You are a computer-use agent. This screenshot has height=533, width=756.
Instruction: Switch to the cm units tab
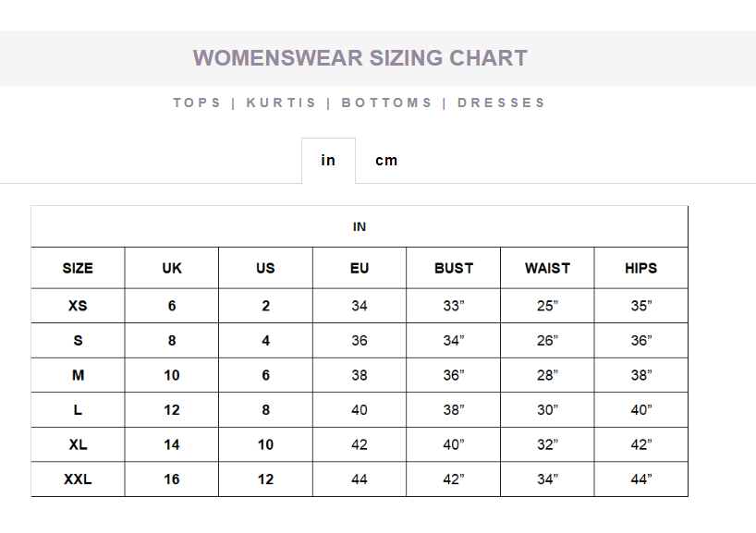point(386,161)
